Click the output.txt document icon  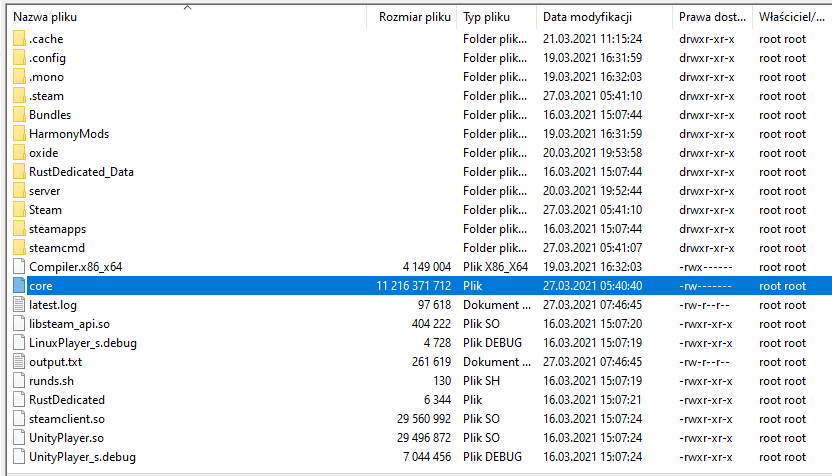[19, 362]
